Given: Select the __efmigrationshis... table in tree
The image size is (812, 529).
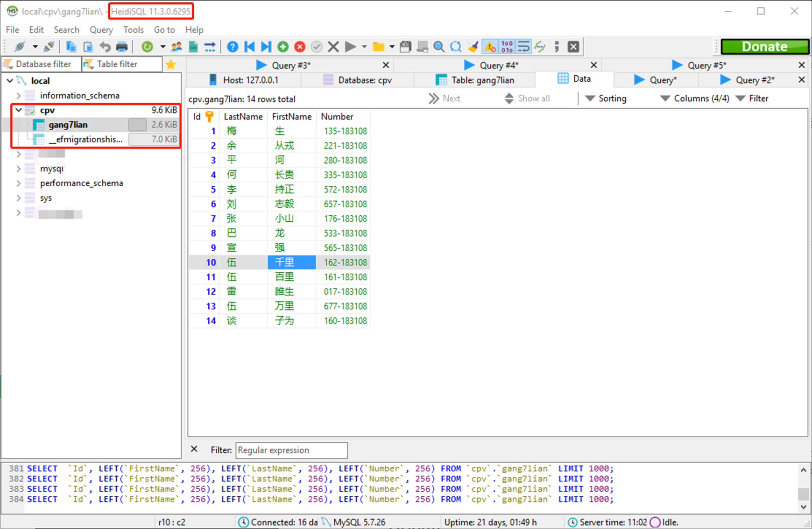Looking at the screenshot, I should [x=85, y=139].
